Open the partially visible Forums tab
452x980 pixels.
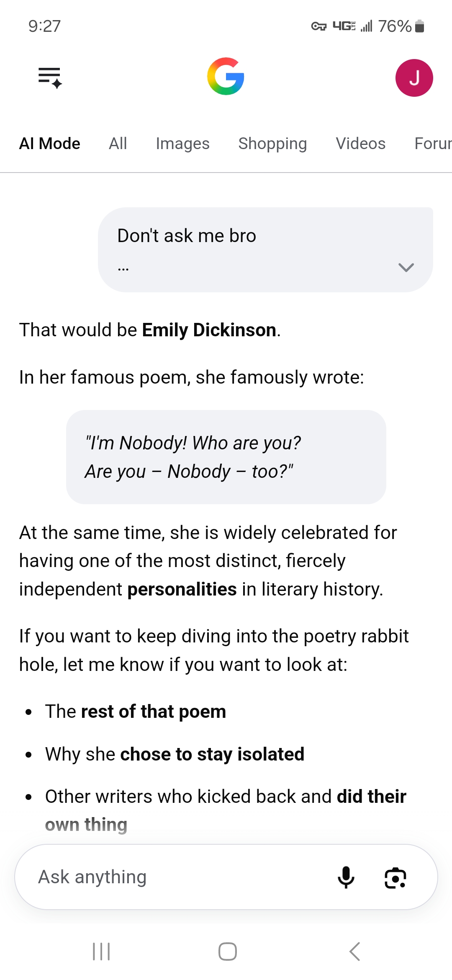click(433, 144)
